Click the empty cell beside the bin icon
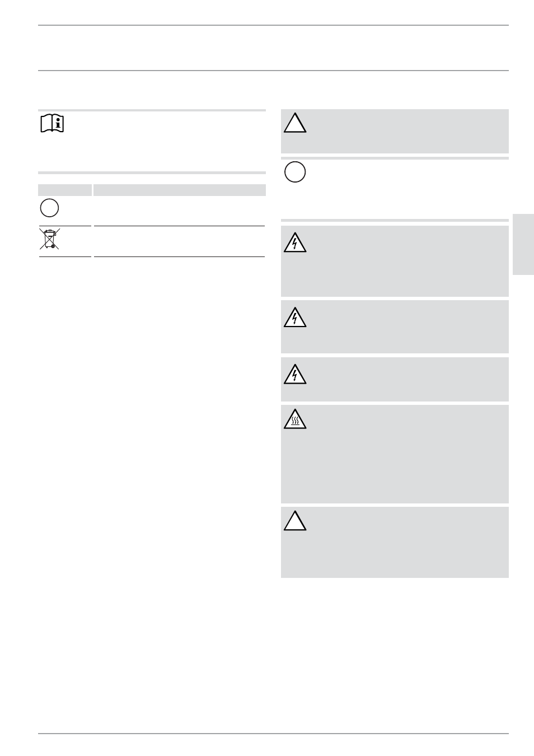Viewport: 534px width, 756px height. (179, 241)
